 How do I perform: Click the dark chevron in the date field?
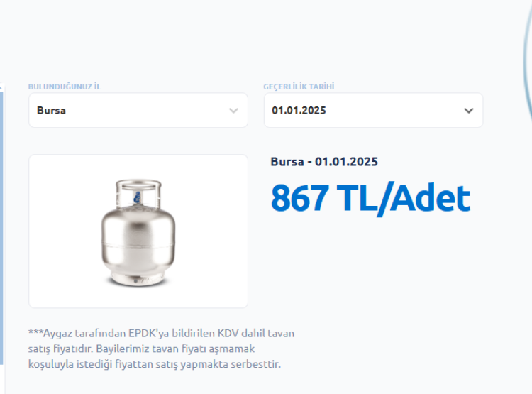469,111
